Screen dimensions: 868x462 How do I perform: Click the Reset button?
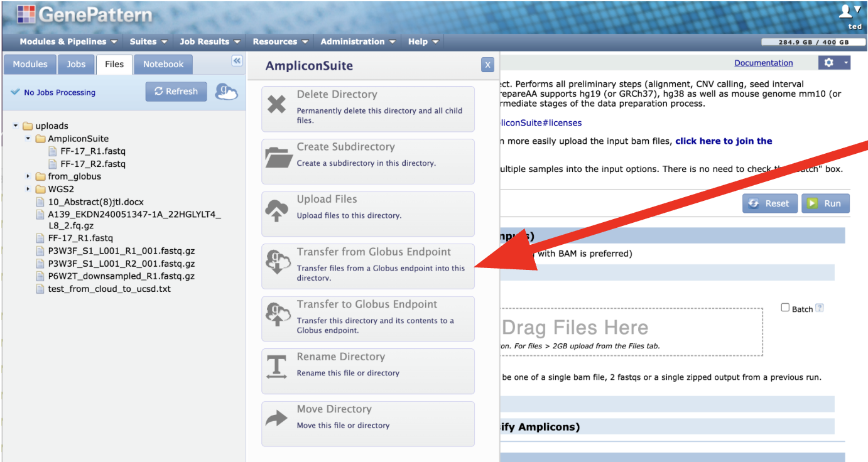pos(770,203)
